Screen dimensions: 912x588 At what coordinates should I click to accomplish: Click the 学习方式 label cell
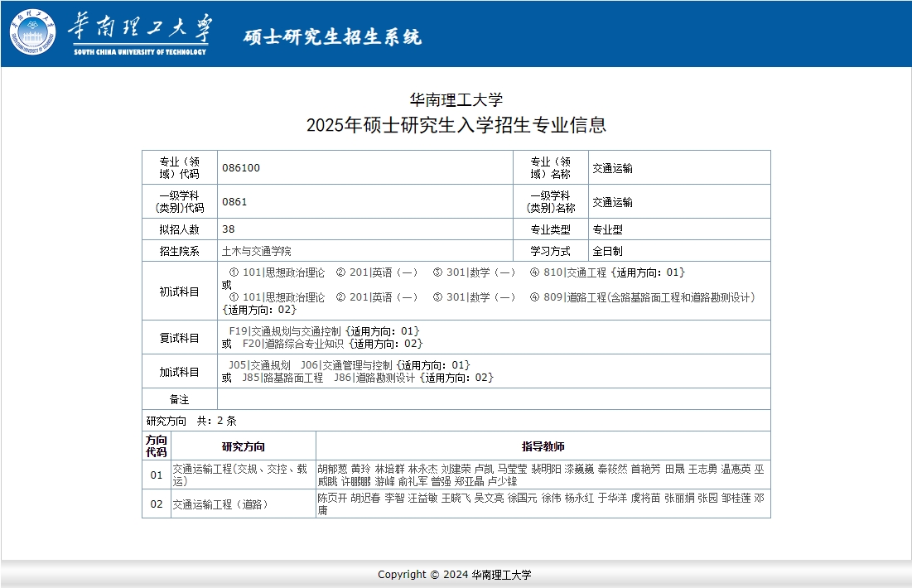click(550, 251)
